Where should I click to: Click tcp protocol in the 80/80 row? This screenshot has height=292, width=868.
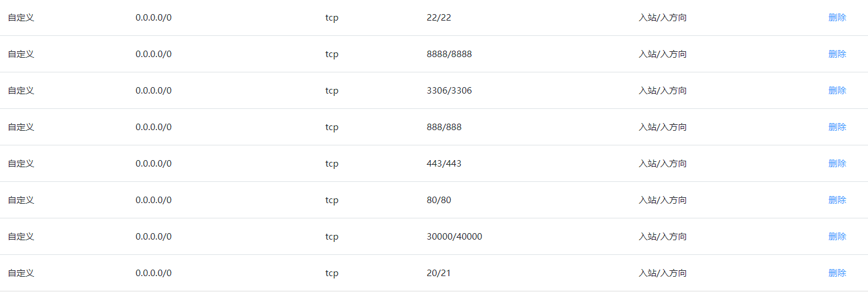(x=332, y=200)
